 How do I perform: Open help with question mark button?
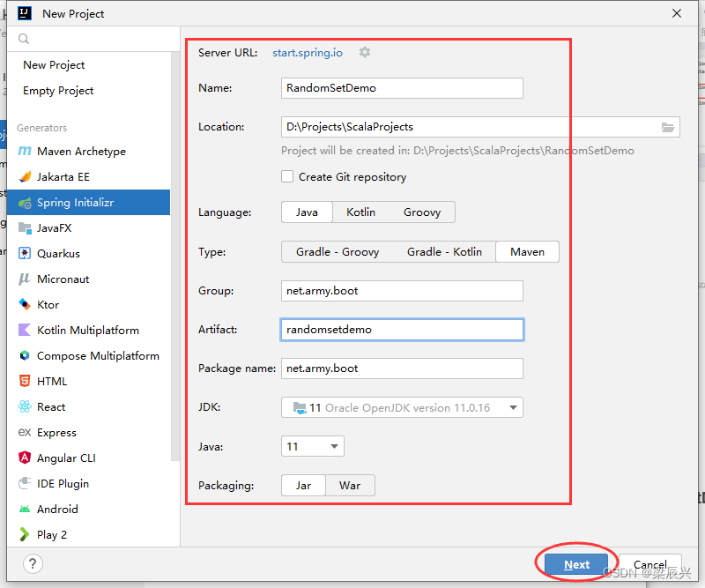click(33, 563)
